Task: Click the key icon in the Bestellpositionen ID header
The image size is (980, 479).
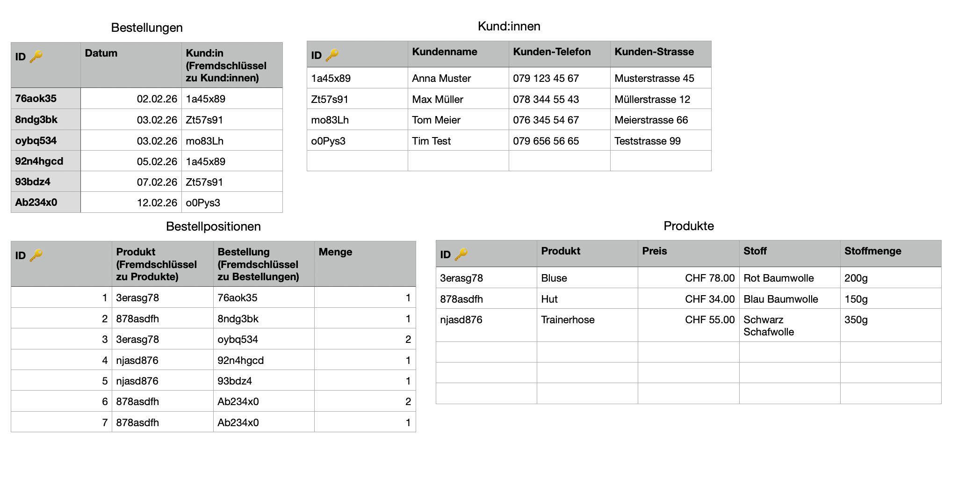Action: click(36, 255)
